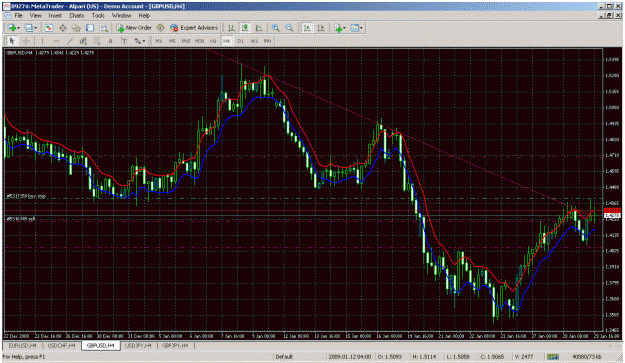
Task: Select the Vertical Line drawing tool
Action: click(42, 41)
